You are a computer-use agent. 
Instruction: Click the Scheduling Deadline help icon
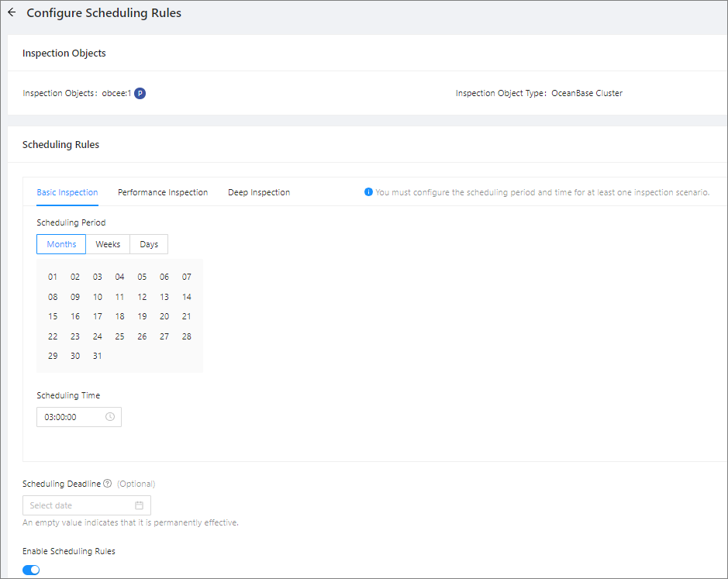click(107, 484)
